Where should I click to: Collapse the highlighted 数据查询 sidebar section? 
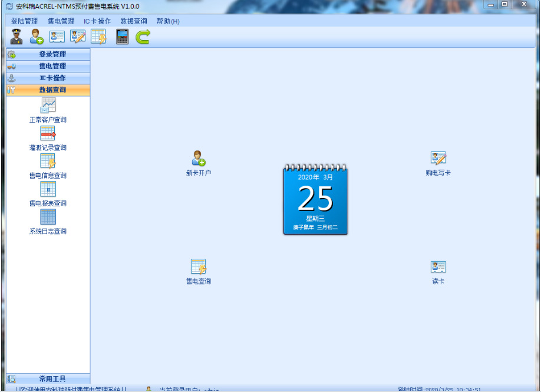pyautogui.click(x=48, y=90)
